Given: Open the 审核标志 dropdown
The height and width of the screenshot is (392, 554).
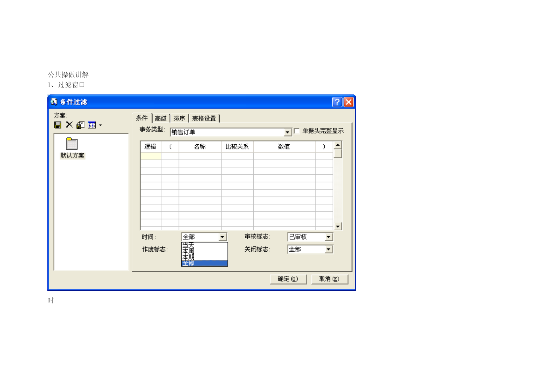Looking at the screenshot, I should coord(328,237).
